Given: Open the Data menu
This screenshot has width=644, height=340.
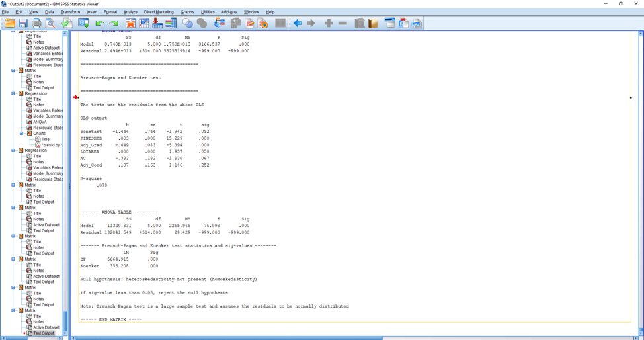Looking at the screenshot, I should click(x=50, y=12).
